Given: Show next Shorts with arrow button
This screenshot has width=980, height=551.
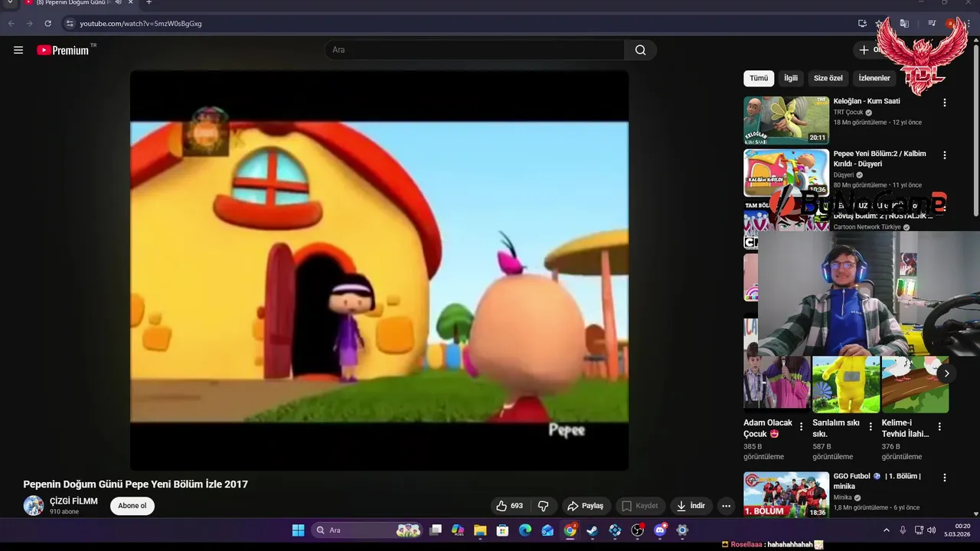Looking at the screenshot, I should [946, 373].
